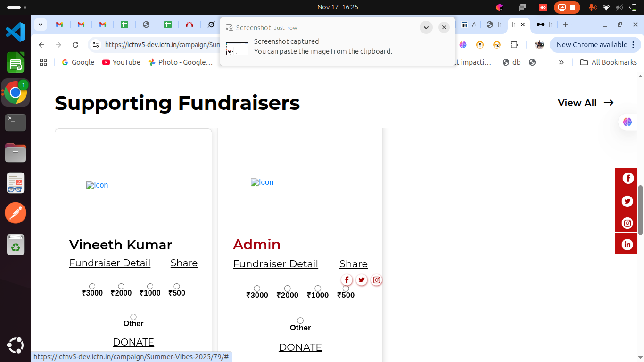Click DONATE under the Admin fundraiser
The height and width of the screenshot is (362, 644).
[x=300, y=347]
